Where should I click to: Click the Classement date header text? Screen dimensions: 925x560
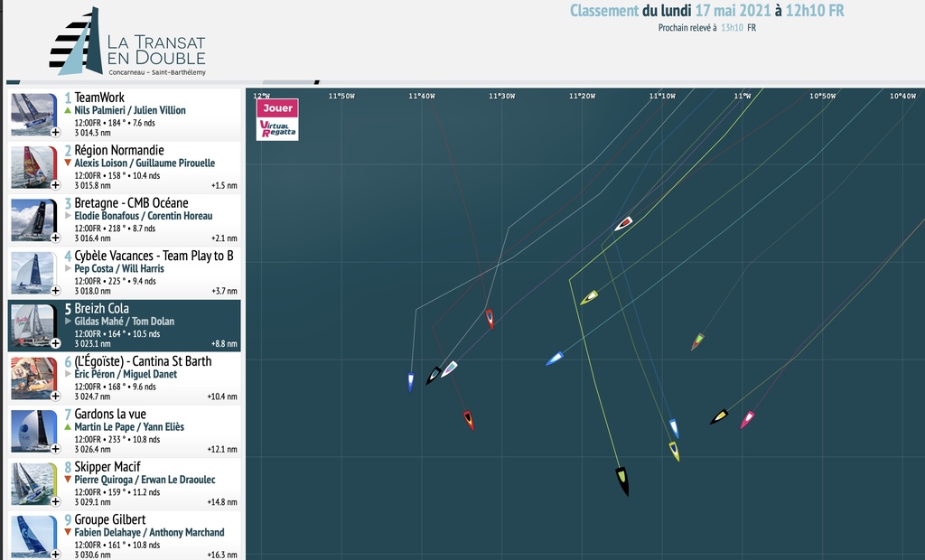706,11
